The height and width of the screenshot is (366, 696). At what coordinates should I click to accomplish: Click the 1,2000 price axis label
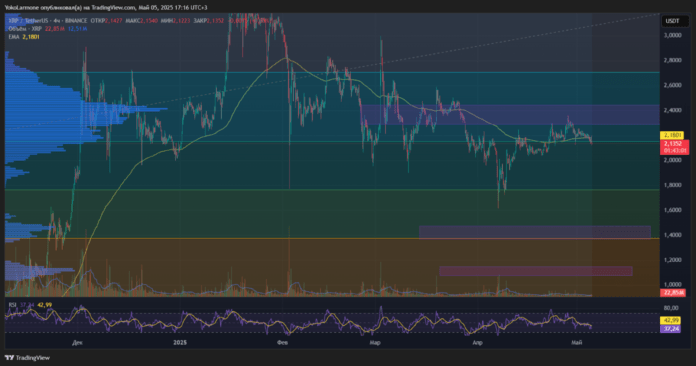672,260
